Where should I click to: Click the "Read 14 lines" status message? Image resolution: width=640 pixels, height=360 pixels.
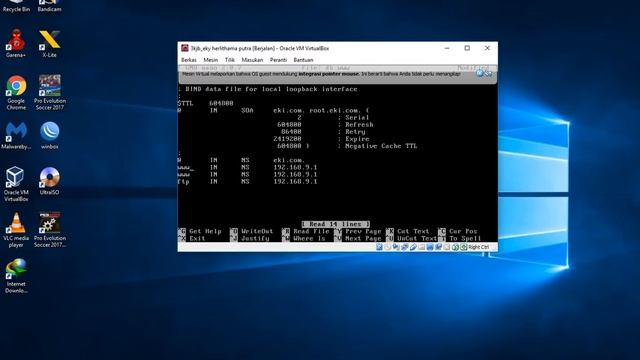336,224
